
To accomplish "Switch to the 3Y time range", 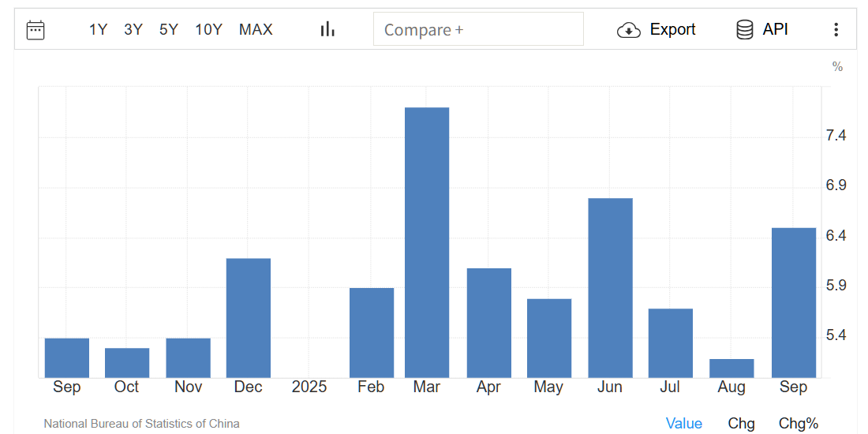I will click(x=133, y=30).
